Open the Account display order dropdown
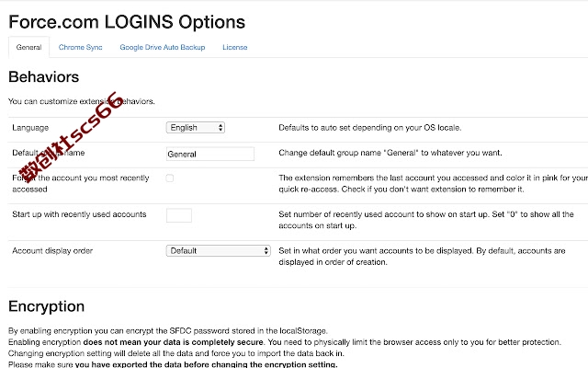Screen dimensions: 588x368 pos(219,251)
